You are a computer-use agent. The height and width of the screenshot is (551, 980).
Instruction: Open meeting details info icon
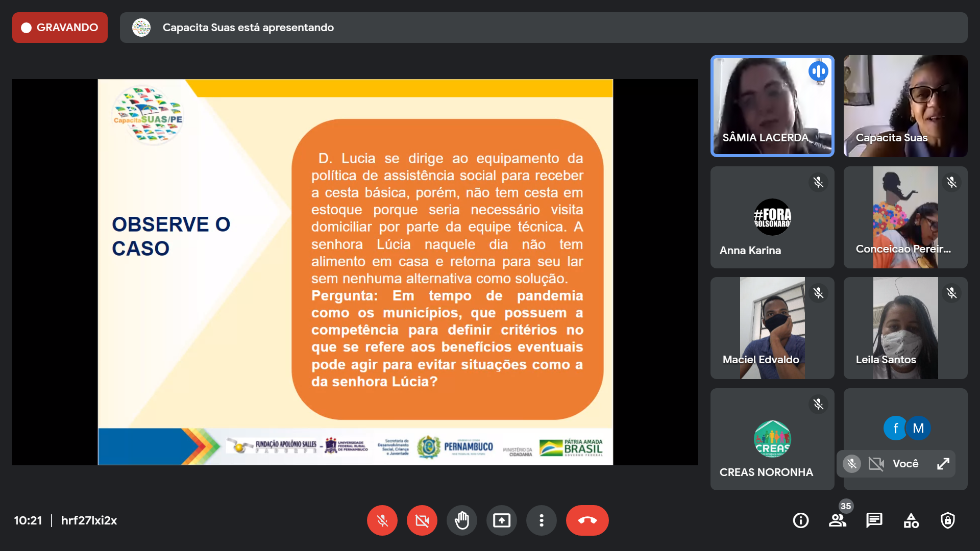coord(800,520)
